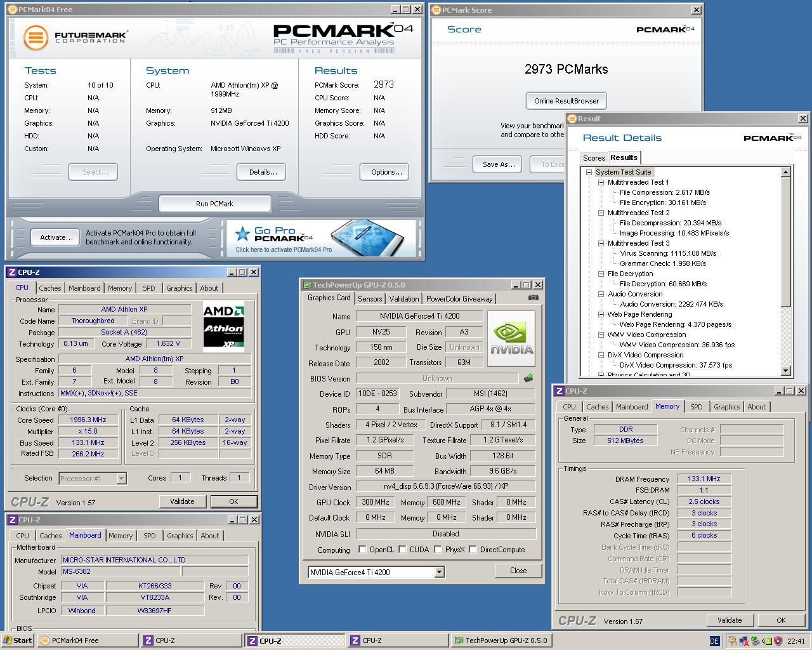Switch to PCMark04 Free in the taskbar
This screenshot has height=650, width=812.
(88, 640)
